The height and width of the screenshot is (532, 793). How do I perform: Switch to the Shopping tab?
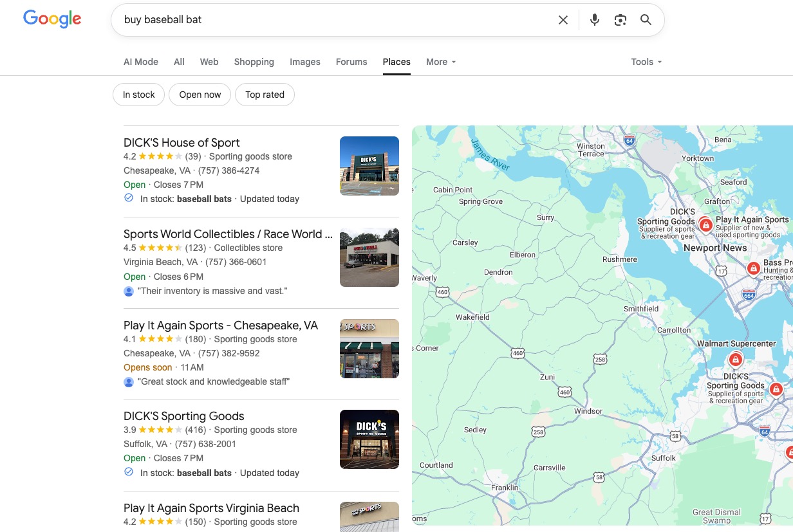coord(254,62)
